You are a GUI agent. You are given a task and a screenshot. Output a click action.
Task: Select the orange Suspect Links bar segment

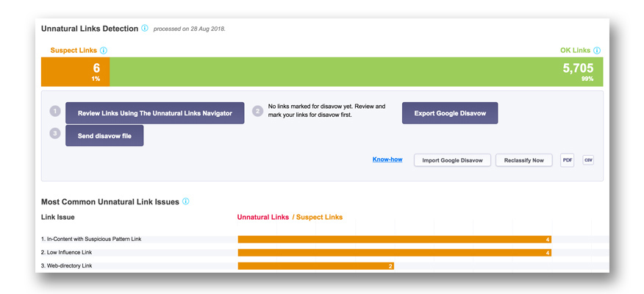click(x=76, y=72)
